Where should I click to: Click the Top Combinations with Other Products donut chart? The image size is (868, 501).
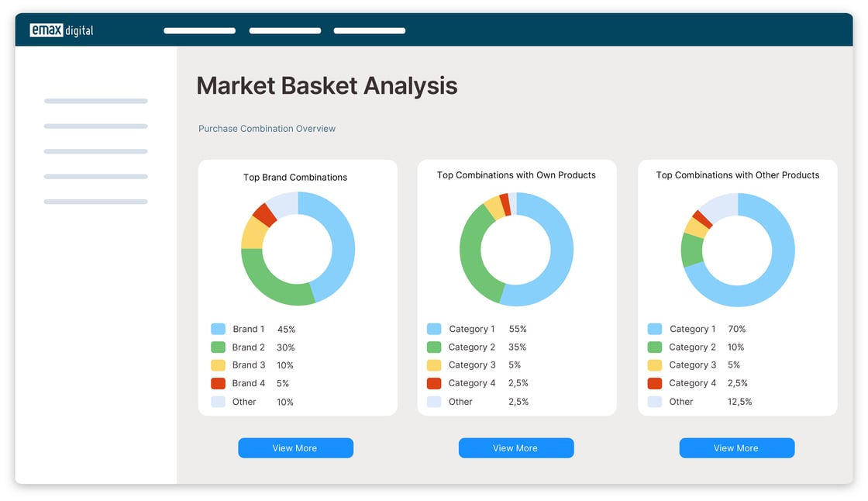pyautogui.click(x=738, y=250)
